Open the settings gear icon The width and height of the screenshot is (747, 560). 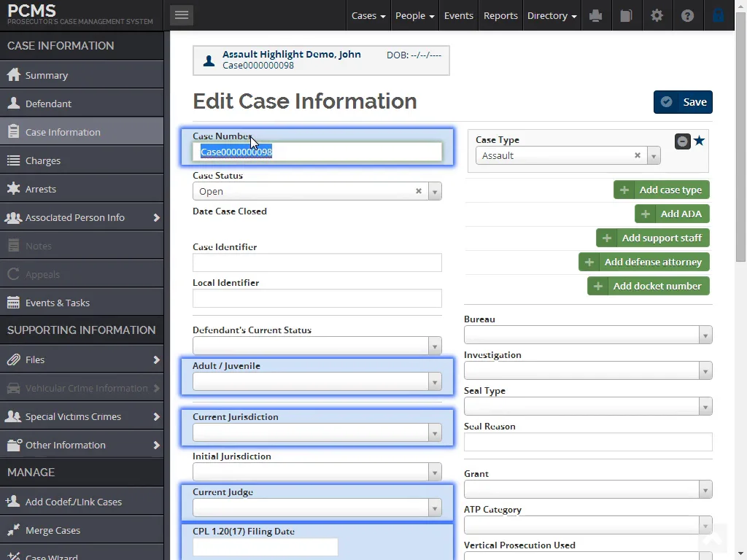click(657, 15)
